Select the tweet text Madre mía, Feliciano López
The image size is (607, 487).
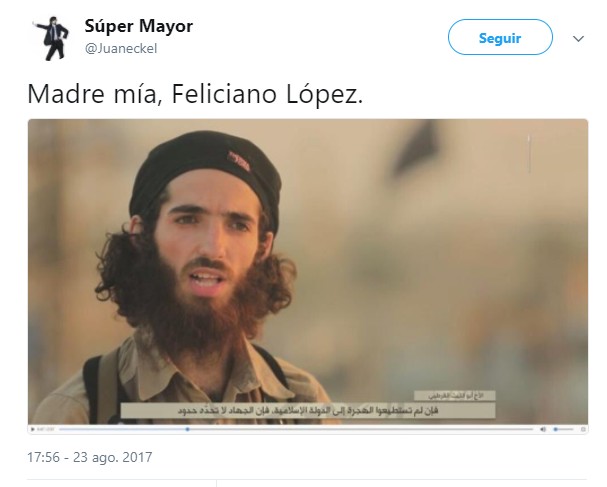(x=195, y=94)
